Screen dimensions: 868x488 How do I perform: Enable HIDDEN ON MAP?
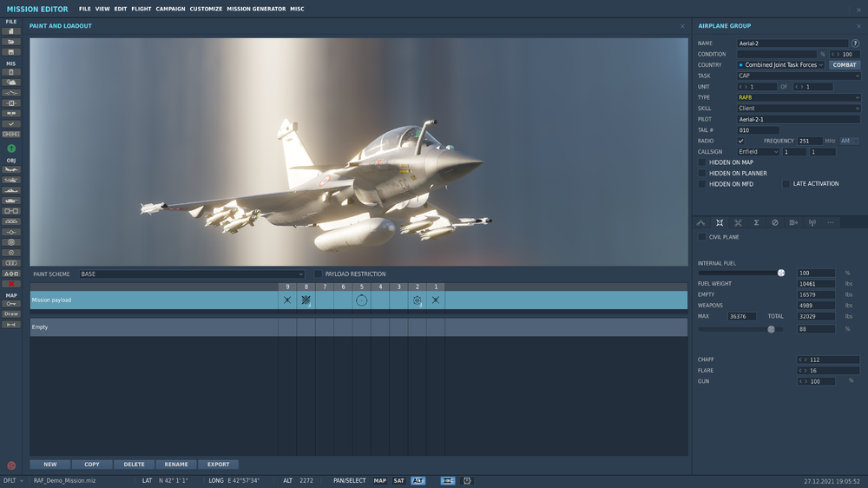pos(702,162)
